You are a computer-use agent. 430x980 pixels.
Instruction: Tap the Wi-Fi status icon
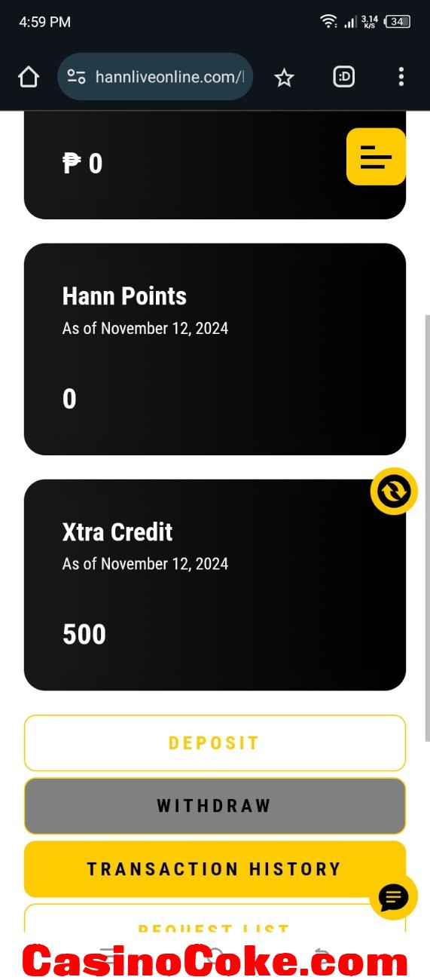[328, 22]
